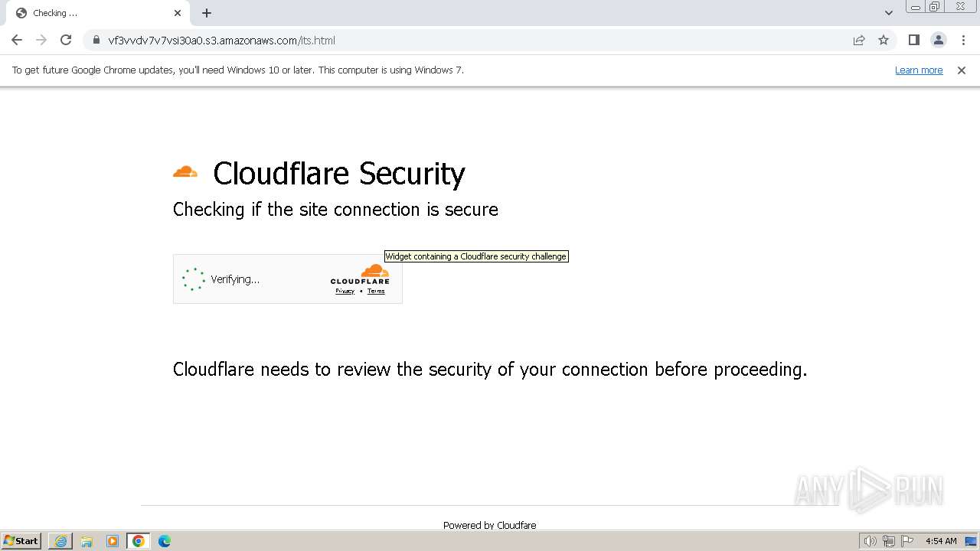Screen dimensions: 980x551
Task: View site information via the padlock icon
Action: [96, 41]
